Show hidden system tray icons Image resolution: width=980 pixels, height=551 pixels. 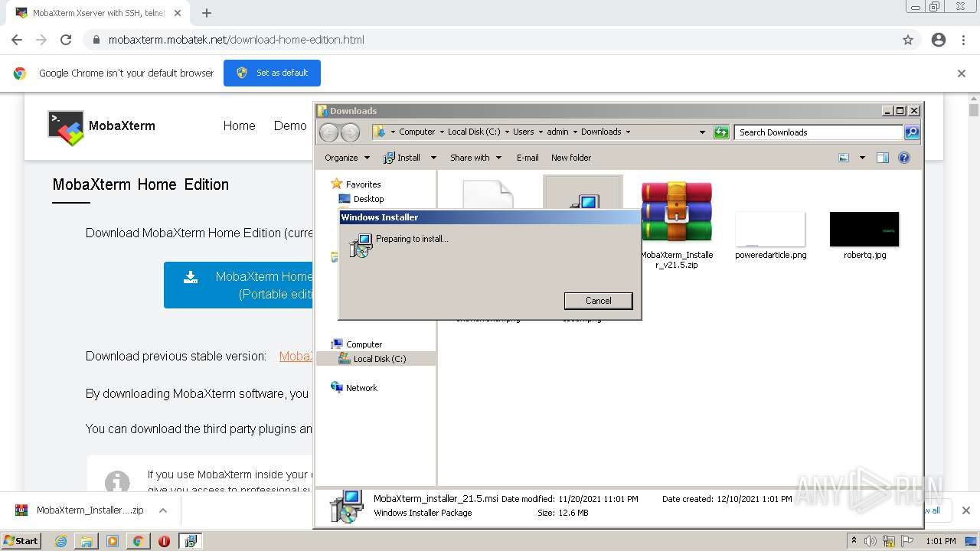coord(854,541)
